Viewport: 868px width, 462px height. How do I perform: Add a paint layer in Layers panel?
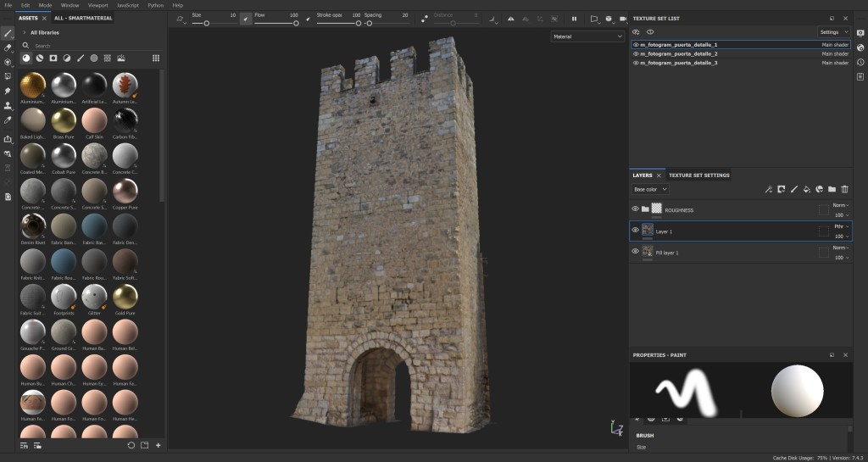793,189
